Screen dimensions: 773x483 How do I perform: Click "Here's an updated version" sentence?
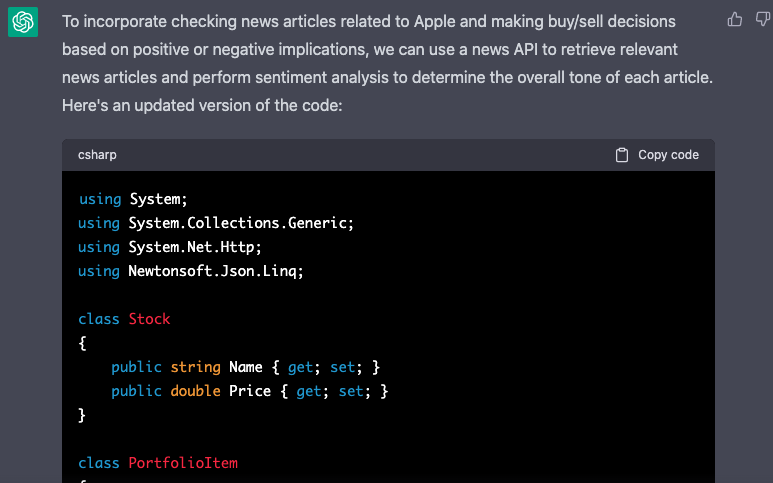coord(202,103)
